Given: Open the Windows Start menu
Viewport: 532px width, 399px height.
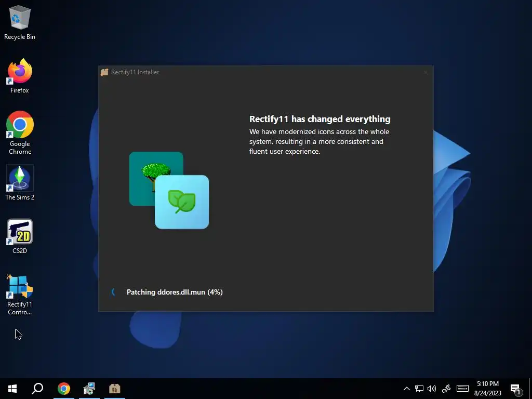Looking at the screenshot, I should 12,389.
